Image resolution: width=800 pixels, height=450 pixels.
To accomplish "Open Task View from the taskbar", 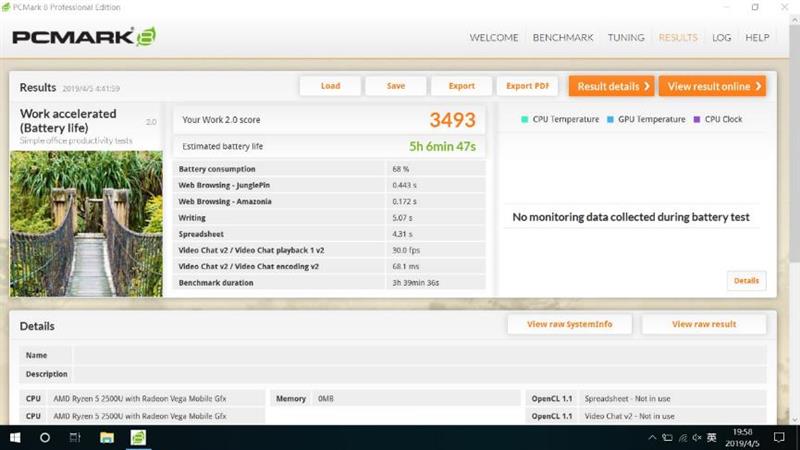I will click(x=75, y=438).
